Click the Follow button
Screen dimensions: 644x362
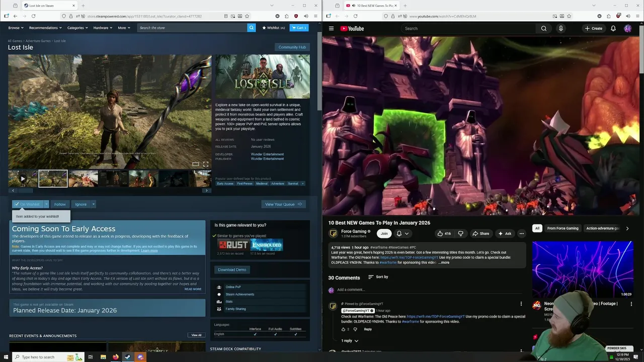tap(60, 204)
